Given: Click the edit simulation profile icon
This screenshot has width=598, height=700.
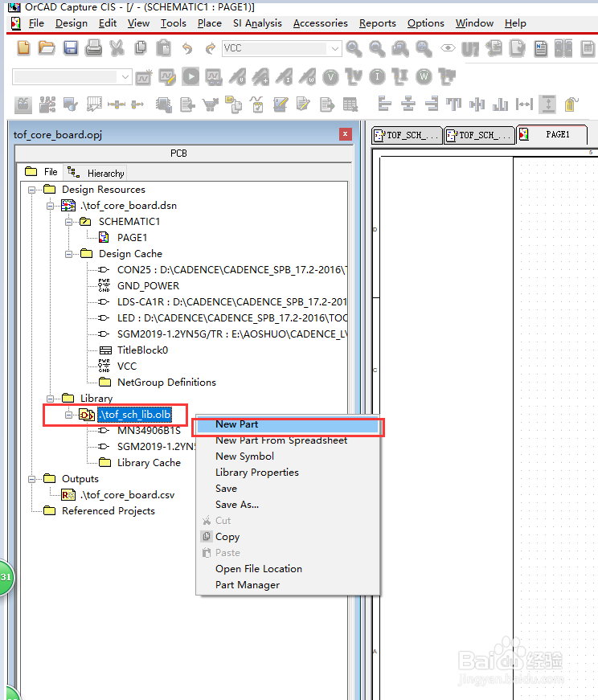Looking at the screenshot, I should pyautogui.click(x=167, y=77).
